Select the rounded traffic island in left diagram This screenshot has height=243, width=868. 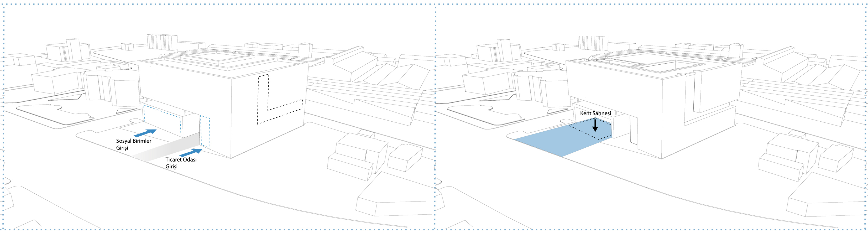click(x=54, y=115)
